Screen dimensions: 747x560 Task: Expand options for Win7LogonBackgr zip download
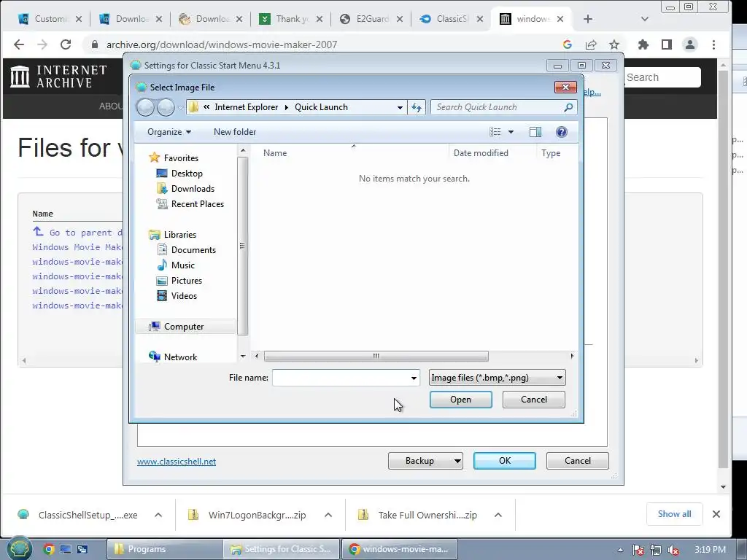[328, 515]
